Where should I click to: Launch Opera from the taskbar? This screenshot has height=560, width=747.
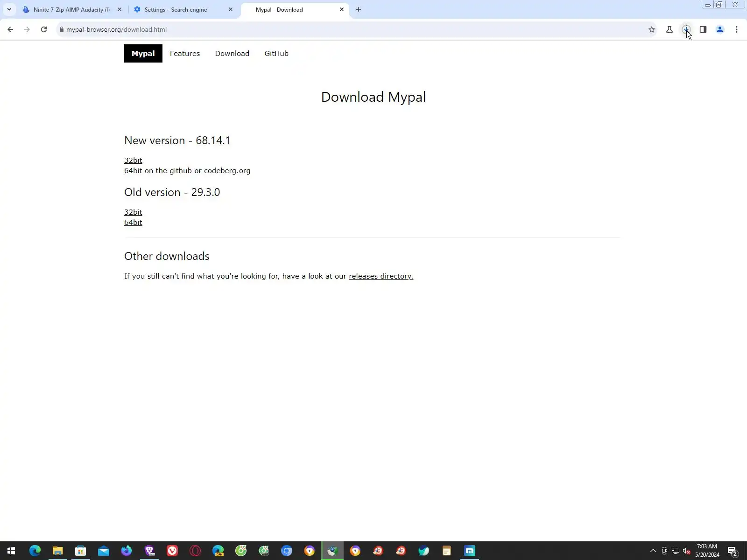(x=195, y=551)
